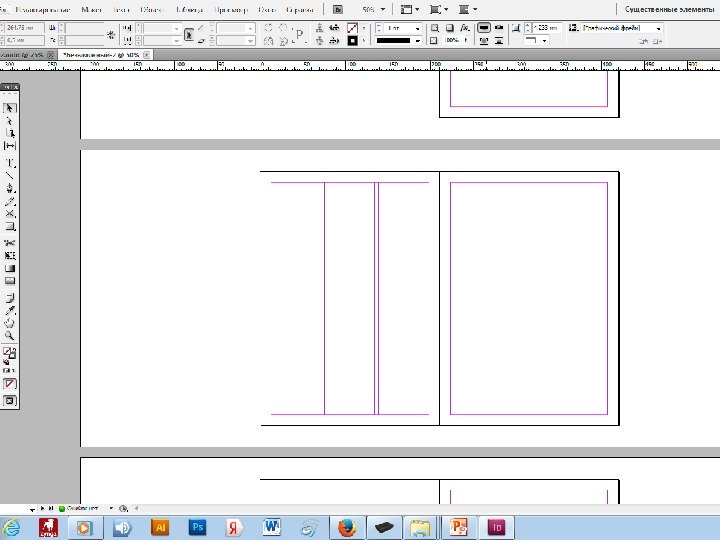Click the Apply None button in tools panel

[10, 383]
